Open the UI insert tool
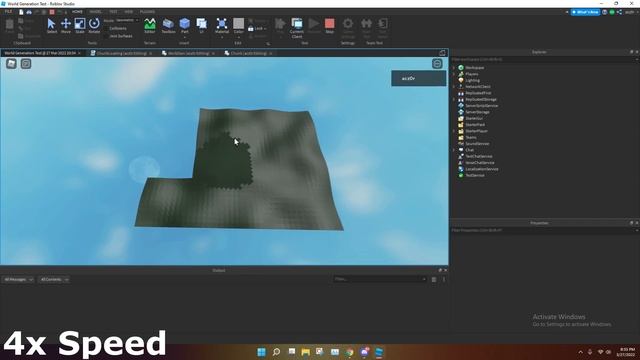This screenshot has width=640, height=360. coord(202,25)
